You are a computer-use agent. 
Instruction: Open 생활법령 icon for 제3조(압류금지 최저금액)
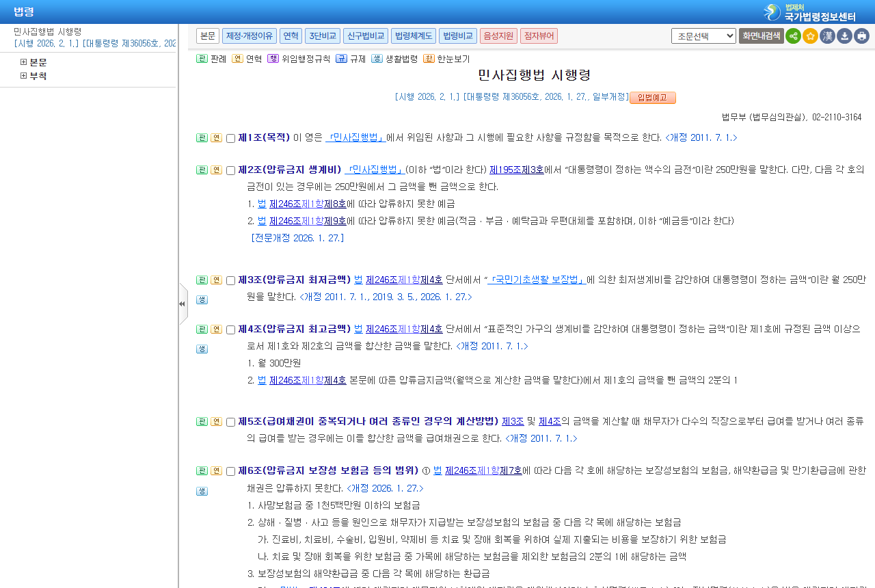[x=202, y=299]
